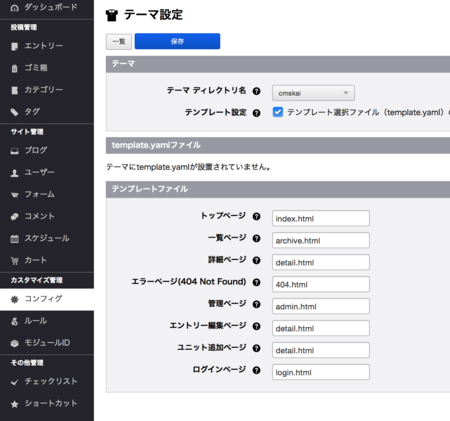Open ゴミ箱 menu item
This screenshot has width=450, height=421.
[x=47, y=68]
